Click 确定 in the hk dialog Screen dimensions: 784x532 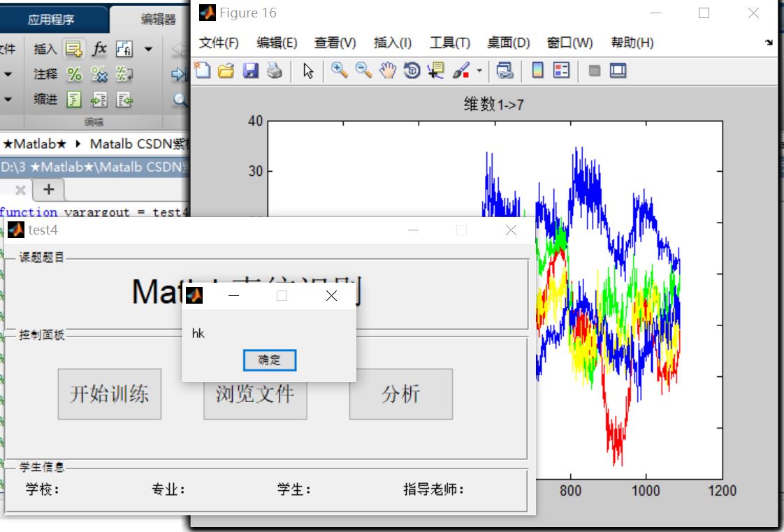[x=269, y=360]
